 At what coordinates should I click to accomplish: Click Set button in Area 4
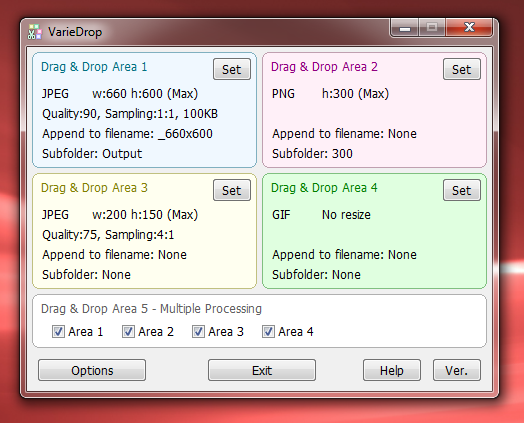pos(462,190)
